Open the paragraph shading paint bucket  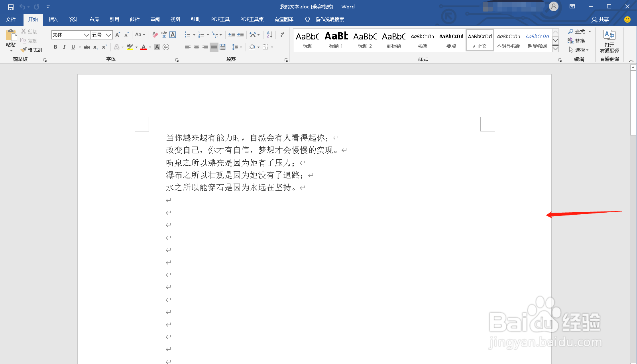pos(252,47)
